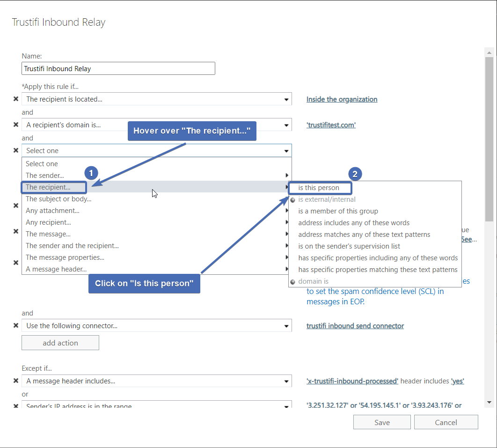This screenshot has width=497, height=448.
Task: Remove the 'Use the following connector...' action
Action: [16, 325]
